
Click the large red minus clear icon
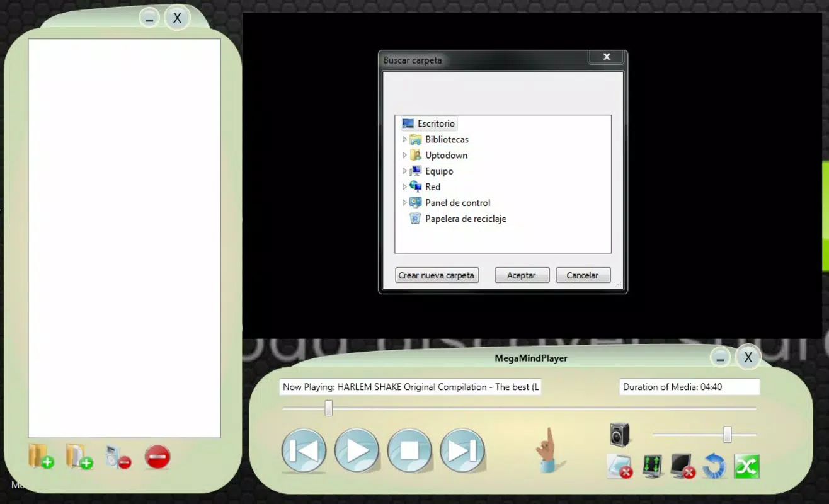(157, 457)
